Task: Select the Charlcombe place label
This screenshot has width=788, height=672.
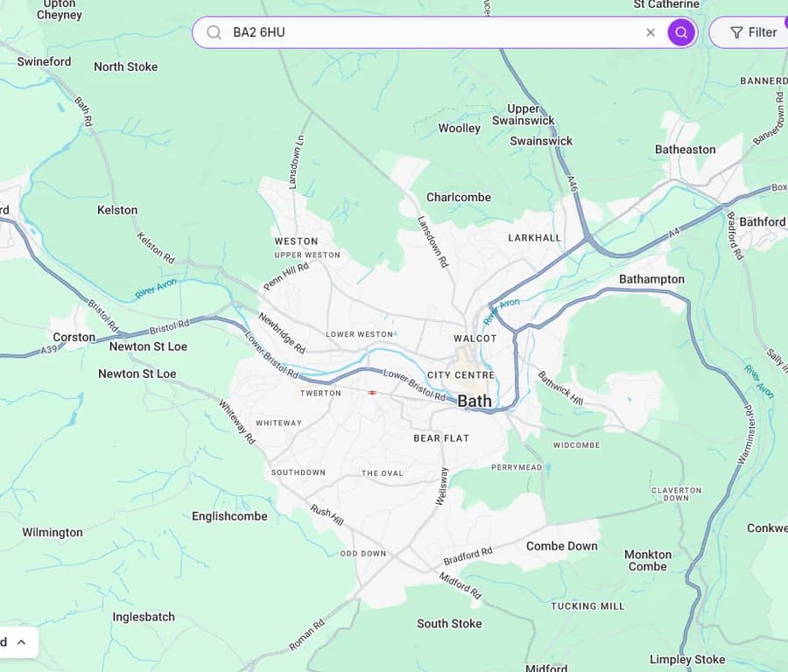Action: click(458, 197)
